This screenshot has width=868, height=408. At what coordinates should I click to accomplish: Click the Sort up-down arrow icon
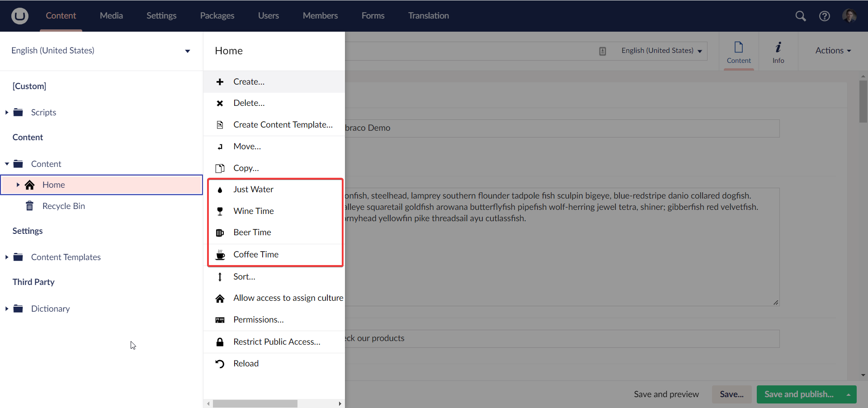pyautogui.click(x=220, y=277)
